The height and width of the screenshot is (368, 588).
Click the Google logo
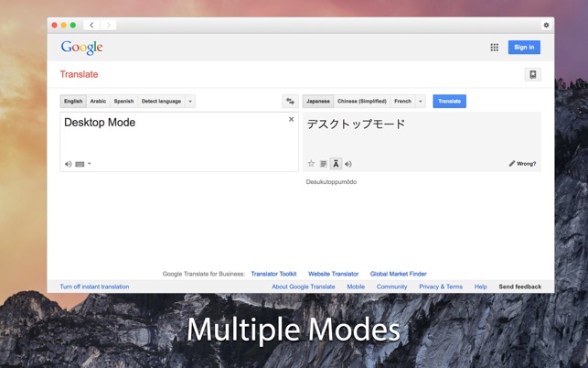(81, 48)
